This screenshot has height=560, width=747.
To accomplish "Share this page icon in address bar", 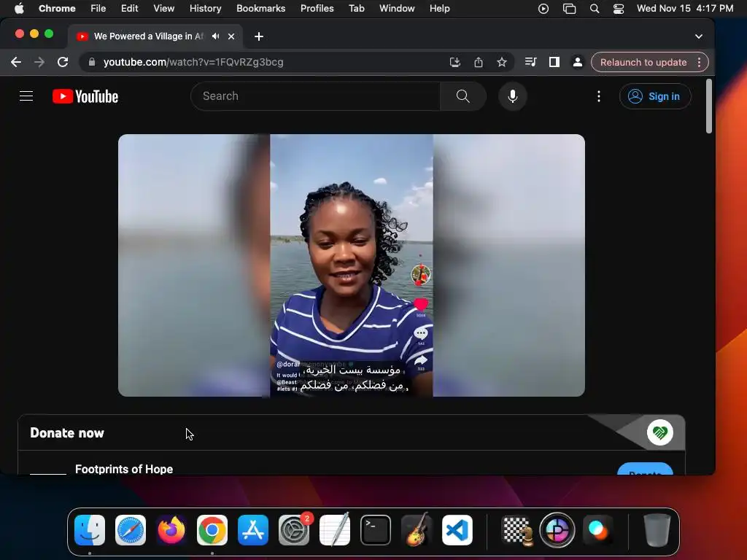I will (479, 62).
